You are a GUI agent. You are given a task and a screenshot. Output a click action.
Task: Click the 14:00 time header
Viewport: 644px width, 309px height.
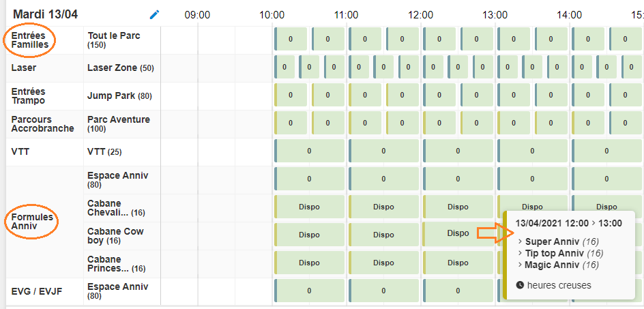570,14
